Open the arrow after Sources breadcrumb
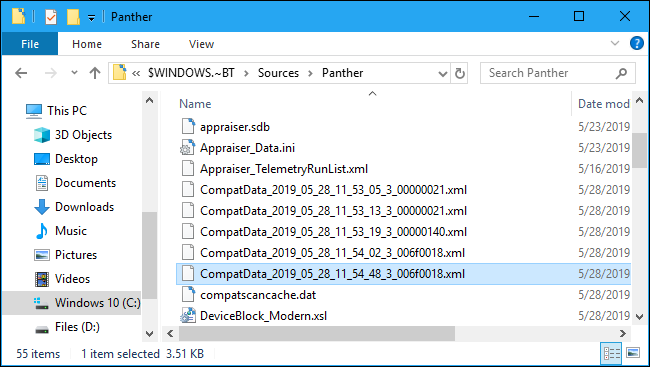The width and height of the screenshot is (650, 367). [310, 73]
